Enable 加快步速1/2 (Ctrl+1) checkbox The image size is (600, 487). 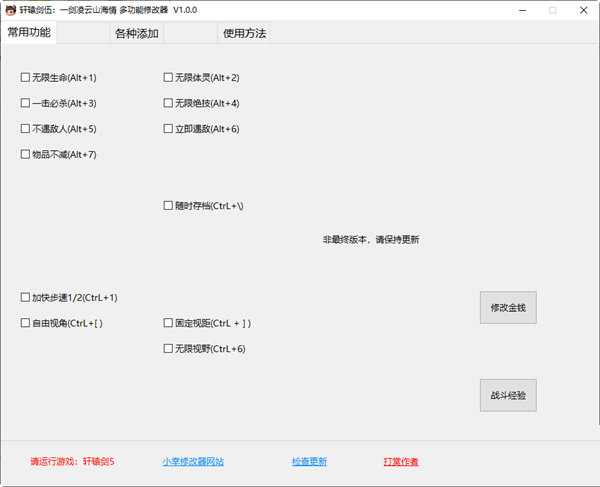pyautogui.click(x=25, y=298)
